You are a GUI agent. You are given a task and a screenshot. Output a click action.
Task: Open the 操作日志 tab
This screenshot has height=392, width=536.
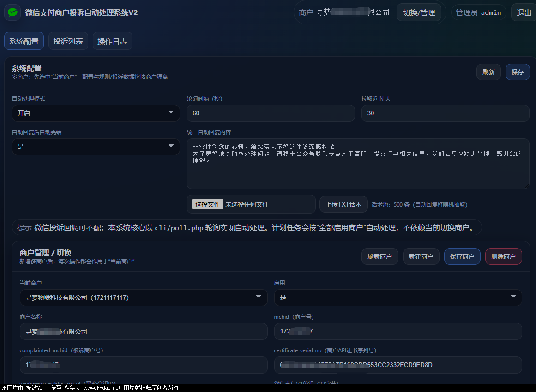click(x=112, y=41)
